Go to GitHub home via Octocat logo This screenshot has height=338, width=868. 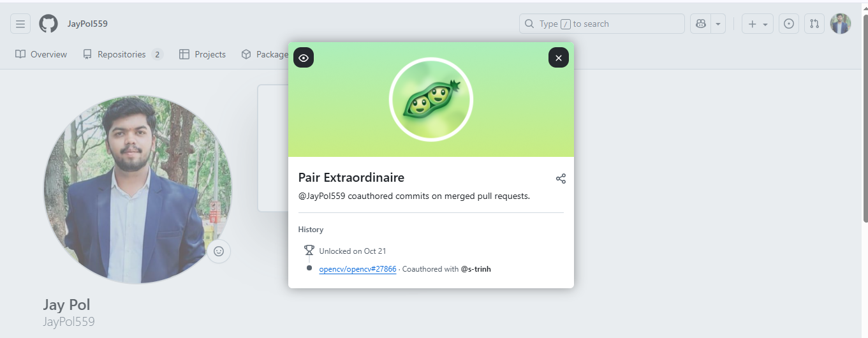(x=48, y=24)
